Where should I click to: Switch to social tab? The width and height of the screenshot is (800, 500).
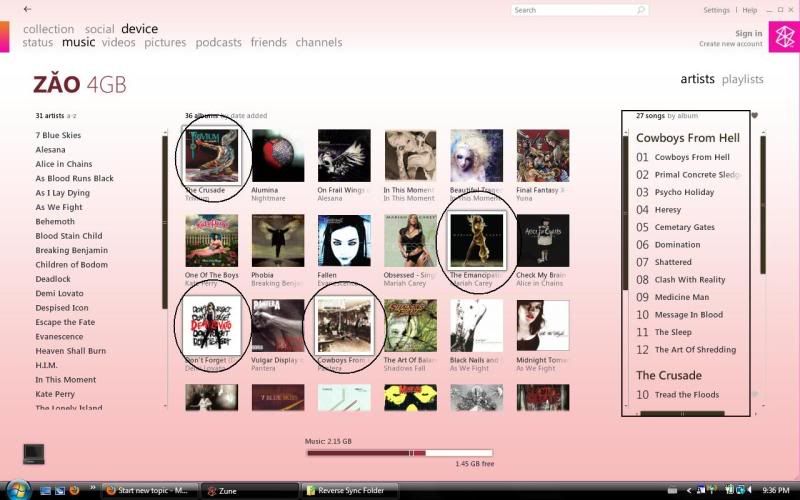click(x=99, y=29)
